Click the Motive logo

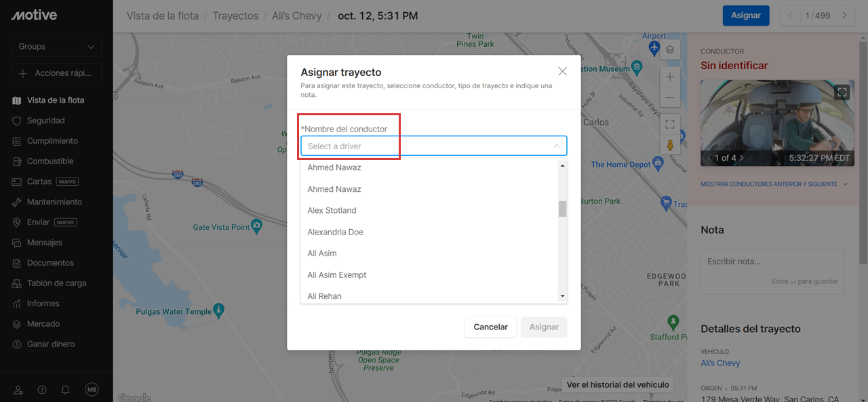34,15
